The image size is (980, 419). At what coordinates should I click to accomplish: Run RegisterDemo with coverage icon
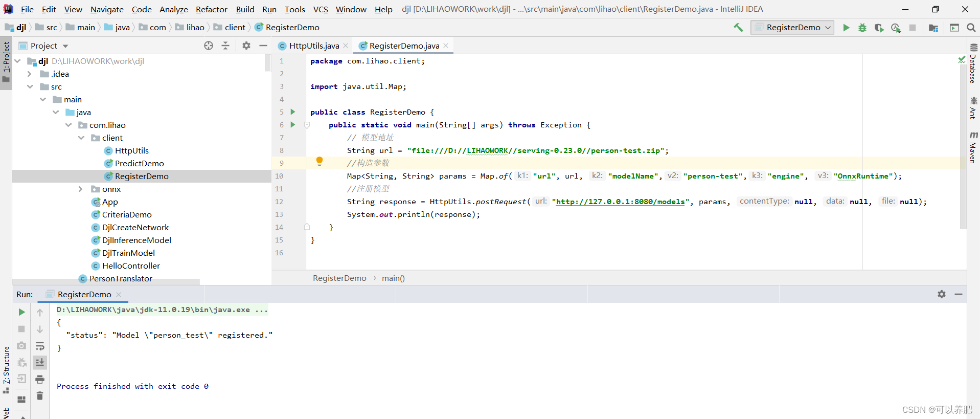pyautogui.click(x=879, y=28)
